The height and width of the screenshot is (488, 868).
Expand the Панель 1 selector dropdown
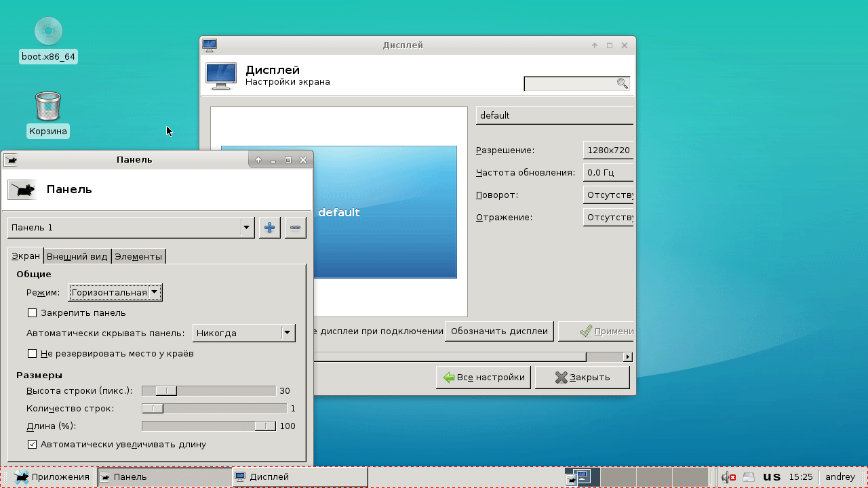click(x=247, y=228)
